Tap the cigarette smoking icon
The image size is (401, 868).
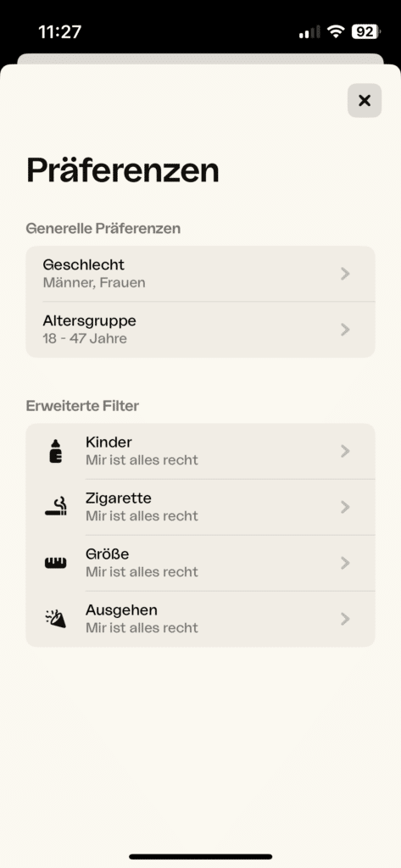click(55, 507)
